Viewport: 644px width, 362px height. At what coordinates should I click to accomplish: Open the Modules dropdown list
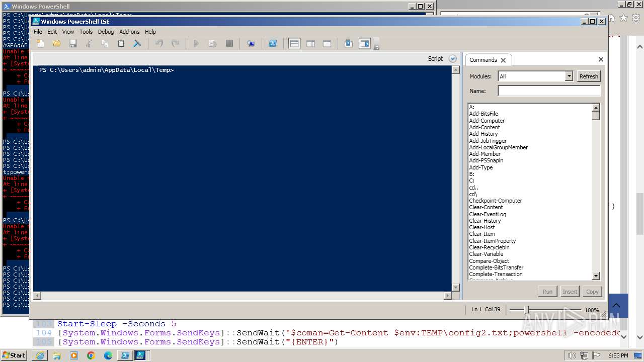569,76
